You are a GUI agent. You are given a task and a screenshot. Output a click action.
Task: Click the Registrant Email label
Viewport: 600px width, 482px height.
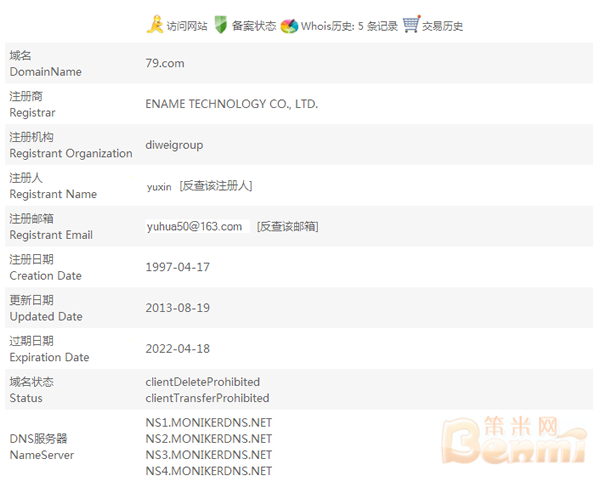(51, 235)
